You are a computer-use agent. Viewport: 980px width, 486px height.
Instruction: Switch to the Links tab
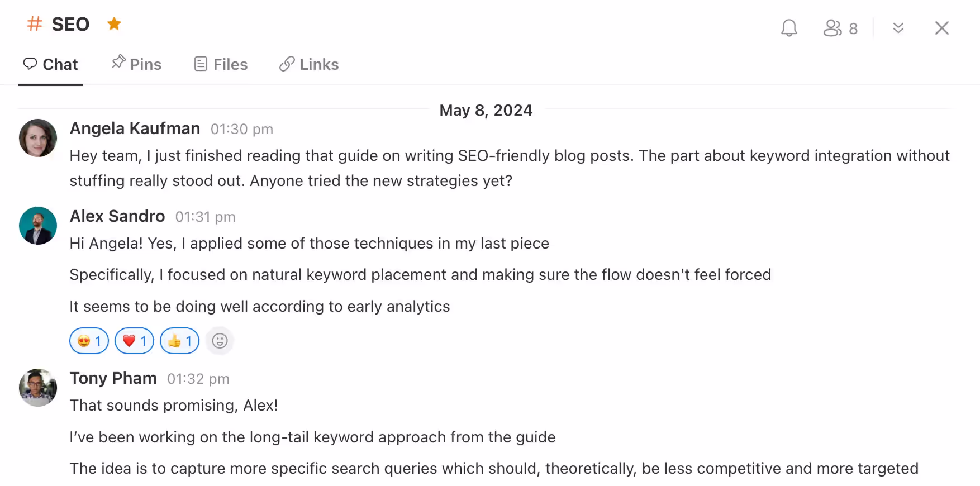[309, 65]
